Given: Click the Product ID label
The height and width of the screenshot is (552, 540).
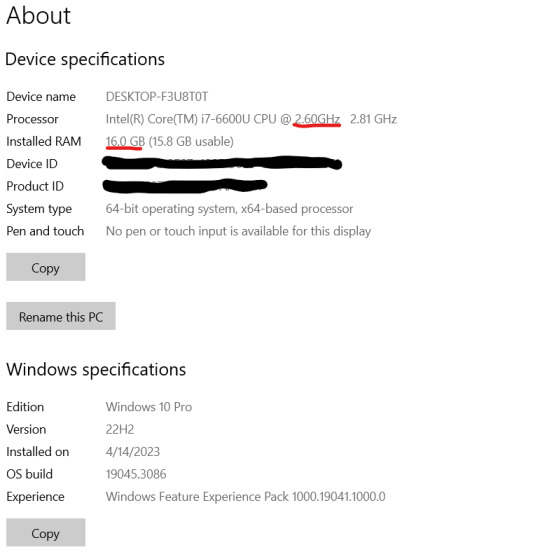Looking at the screenshot, I should 35,186.
